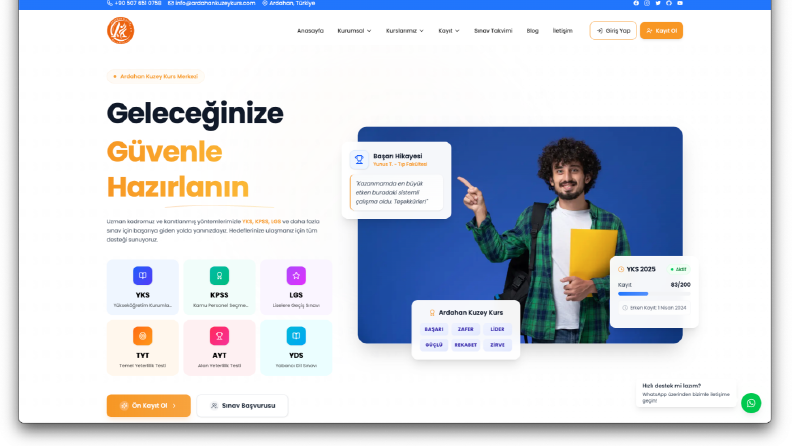Expand the Kayıt dropdown menu

pos(449,31)
